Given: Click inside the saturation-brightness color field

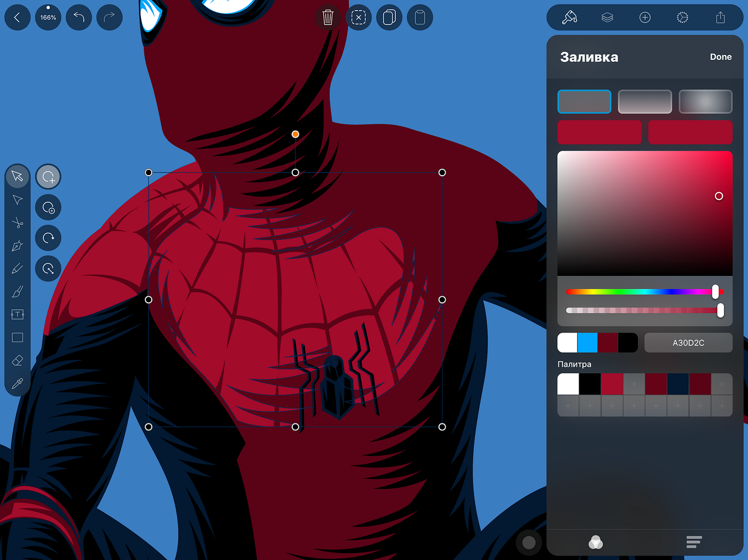Looking at the screenshot, I should click(645, 213).
